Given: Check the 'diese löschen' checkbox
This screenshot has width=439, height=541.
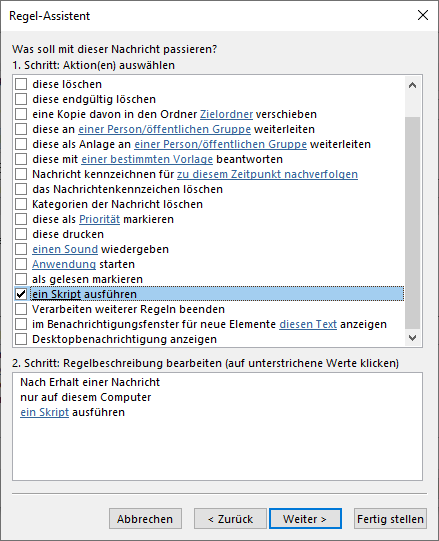Looking at the screenshot, I should click(x=21, y=84).
